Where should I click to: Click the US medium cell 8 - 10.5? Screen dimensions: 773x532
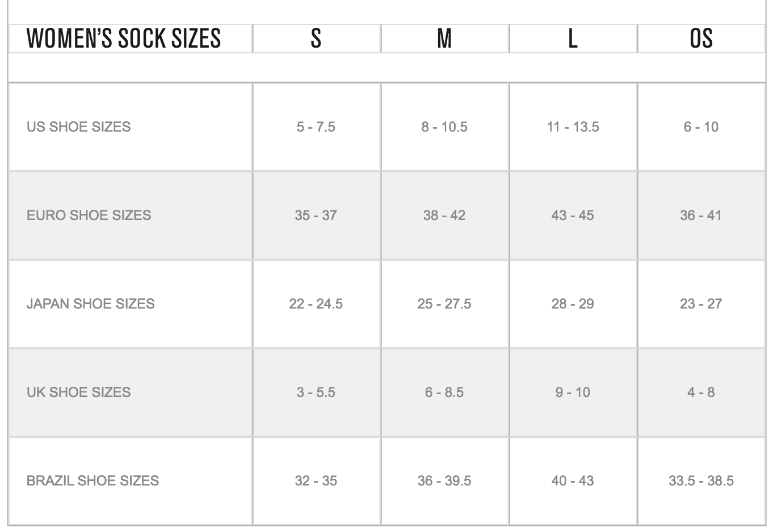pyautogui.click(x=444, y=126)
